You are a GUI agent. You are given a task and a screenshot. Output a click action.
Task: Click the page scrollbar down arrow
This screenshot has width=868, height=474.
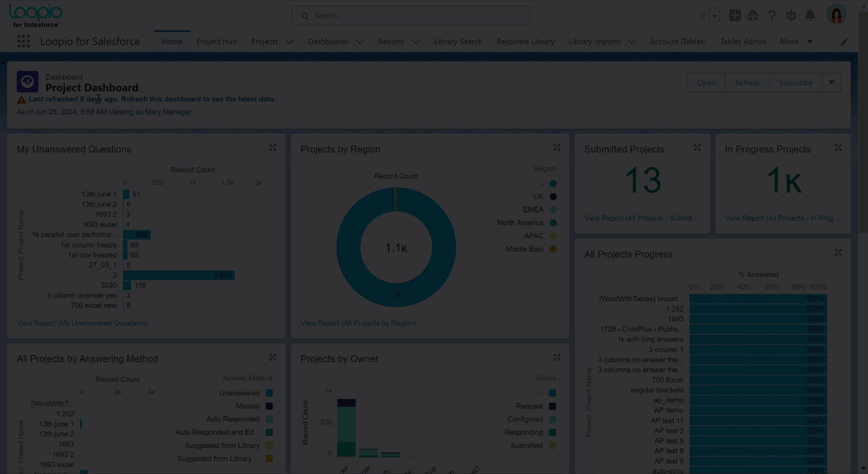pos(863,469)
